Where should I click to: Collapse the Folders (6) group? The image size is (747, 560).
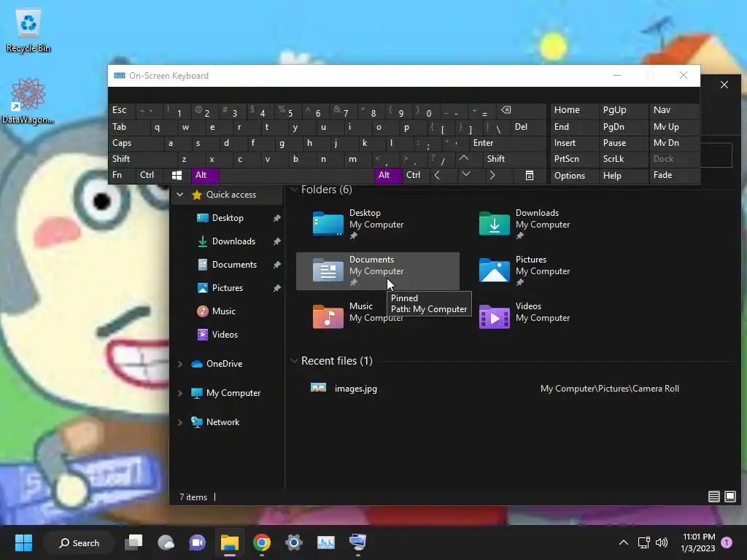coord(294,190)
